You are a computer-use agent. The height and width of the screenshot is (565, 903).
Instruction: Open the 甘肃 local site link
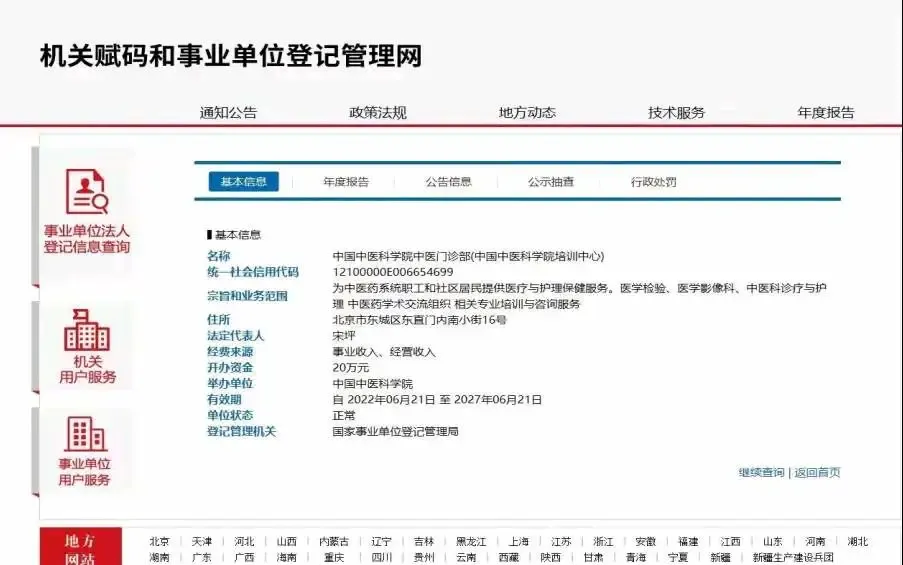[x=593, y=558]
